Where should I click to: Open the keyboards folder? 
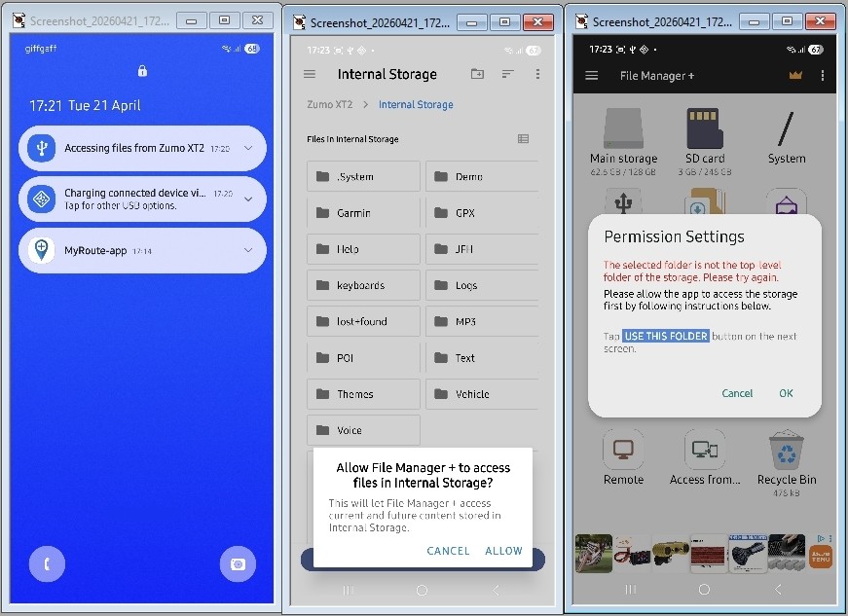pyautogui.click(x=363, y=285)
